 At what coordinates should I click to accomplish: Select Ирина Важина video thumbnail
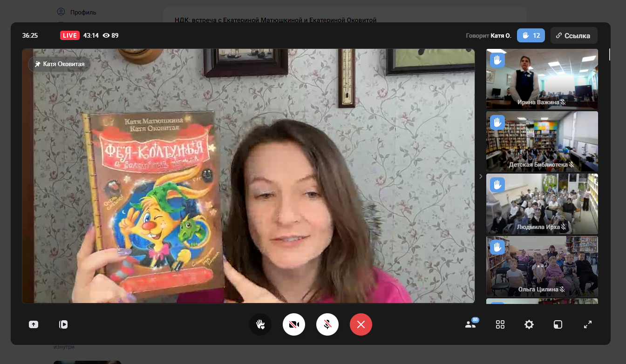[x=542, y=79]
